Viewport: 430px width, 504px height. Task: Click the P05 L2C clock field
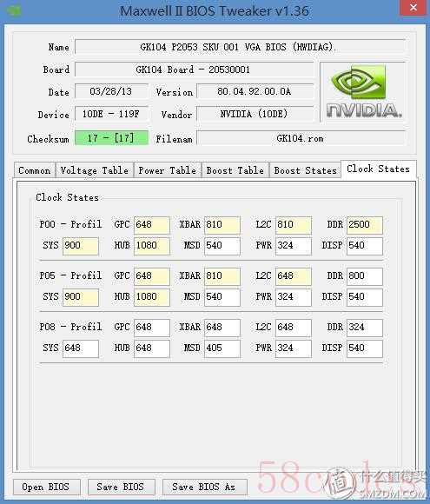[294, 276]
